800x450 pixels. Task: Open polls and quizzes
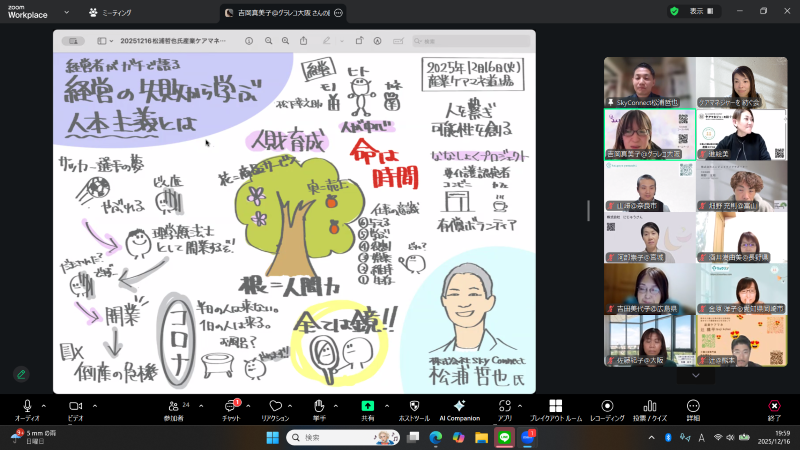point(650,405)
